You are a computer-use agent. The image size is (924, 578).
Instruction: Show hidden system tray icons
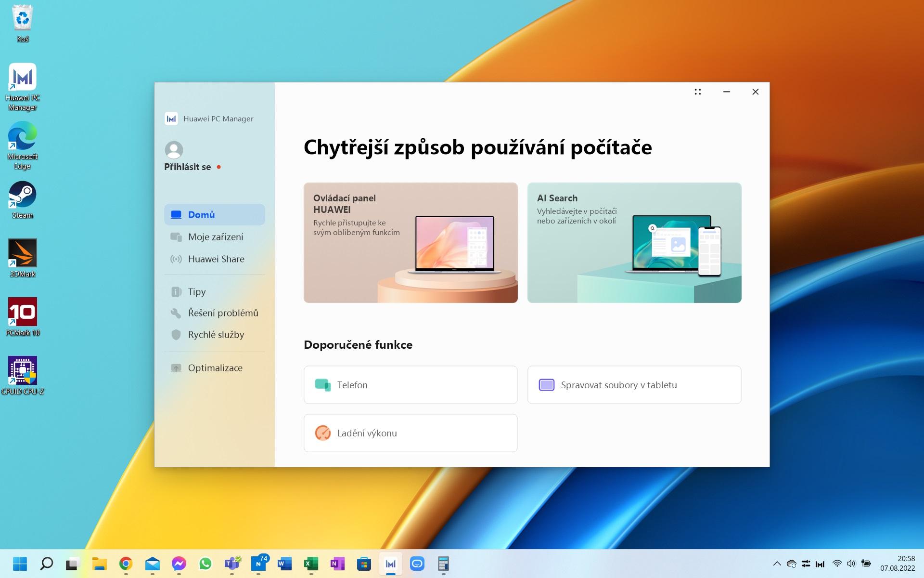tap(777, 564)
